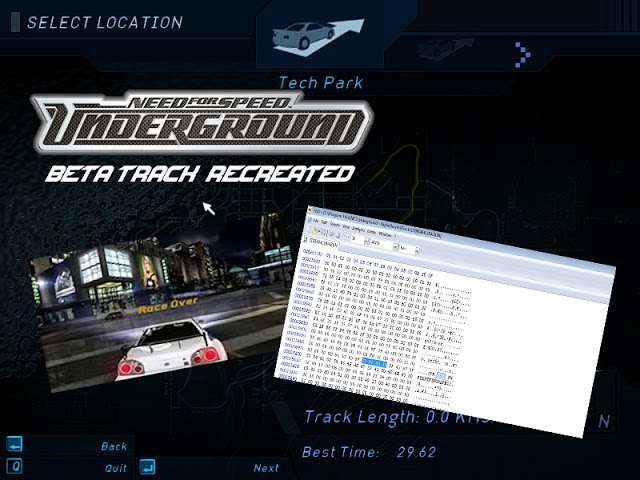Click the highlighted ASCII characters in HxD
The height and width of the screenshot is (480, 640).
pos(440,376)
